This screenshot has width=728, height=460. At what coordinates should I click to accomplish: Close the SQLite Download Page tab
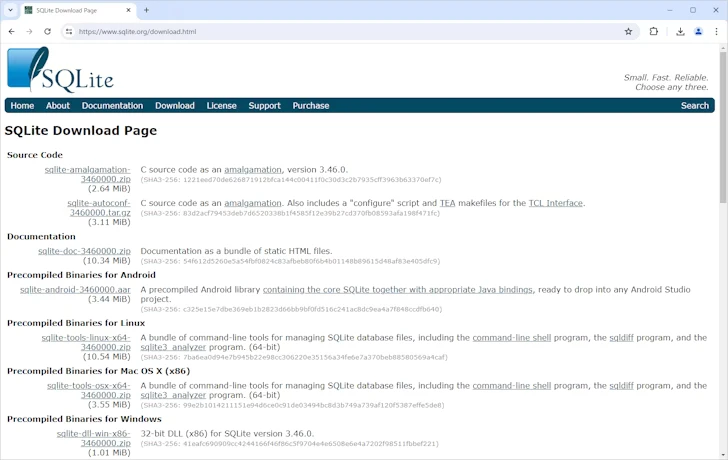click(x=129, y=10)
